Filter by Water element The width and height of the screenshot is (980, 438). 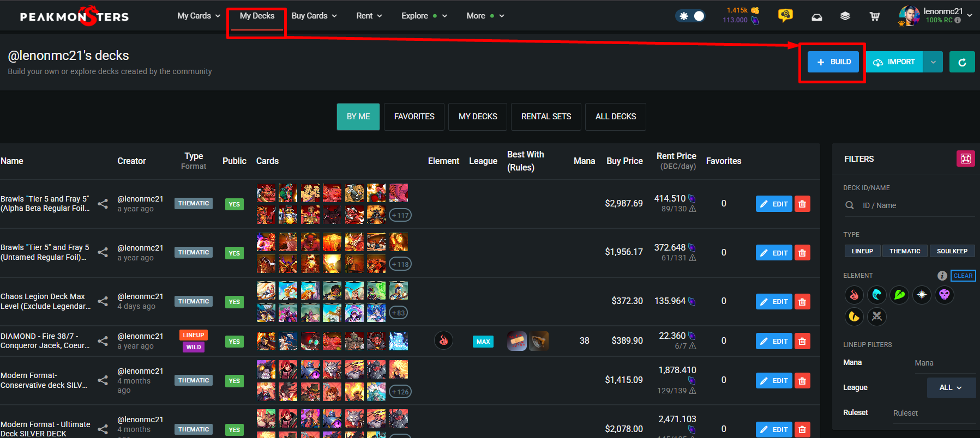877,295
